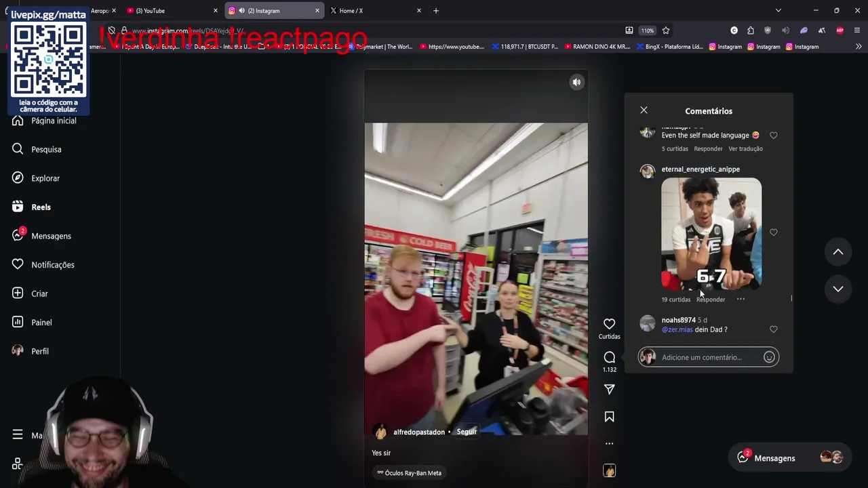
Task: Open Perfil in the sidebar
Action: coord(31,351)
